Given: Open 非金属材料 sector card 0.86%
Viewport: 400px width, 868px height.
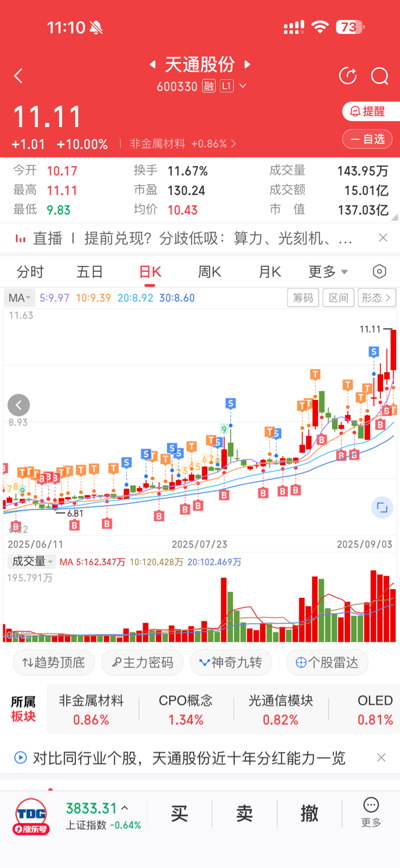Looking at the screenshot, I should 91,710.
